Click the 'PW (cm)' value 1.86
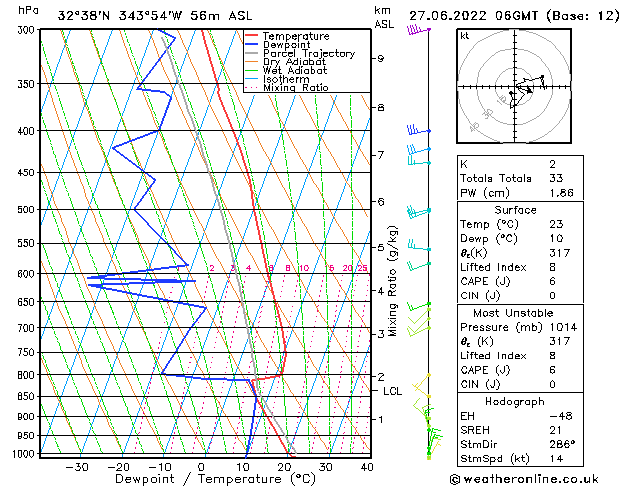 561,192
